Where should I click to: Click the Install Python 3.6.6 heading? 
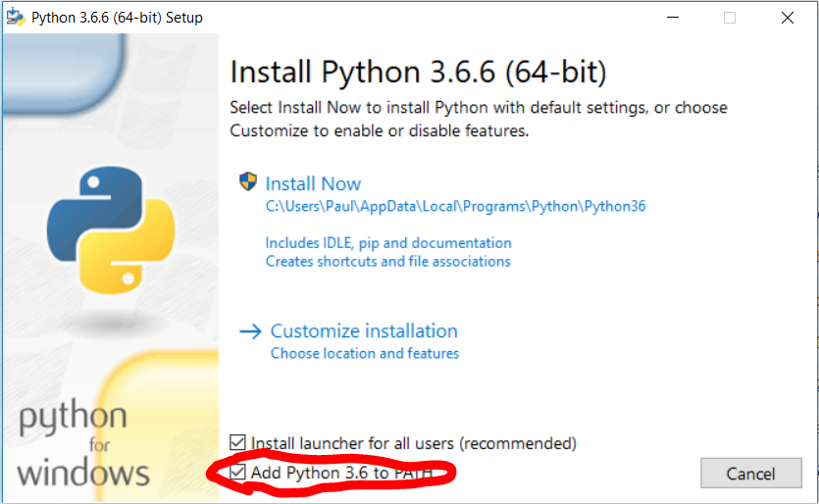coord(418,73)
